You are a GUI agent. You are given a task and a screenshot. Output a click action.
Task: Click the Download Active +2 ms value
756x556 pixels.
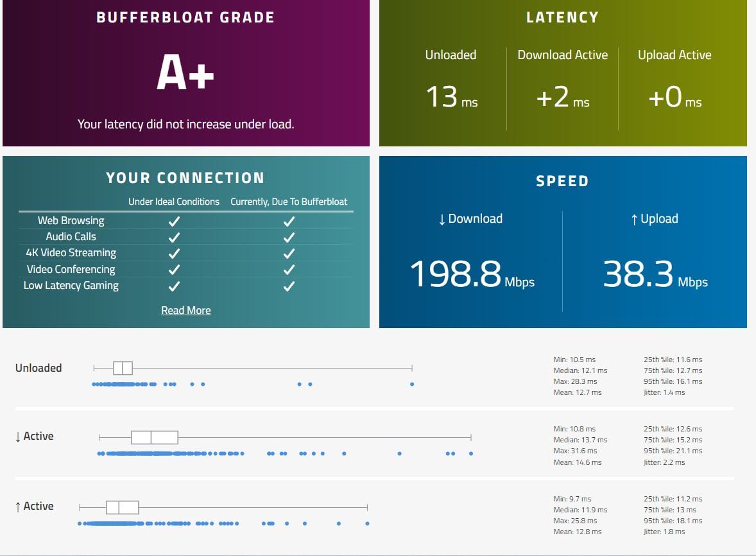pyautogui.click(x=563, y=97)
